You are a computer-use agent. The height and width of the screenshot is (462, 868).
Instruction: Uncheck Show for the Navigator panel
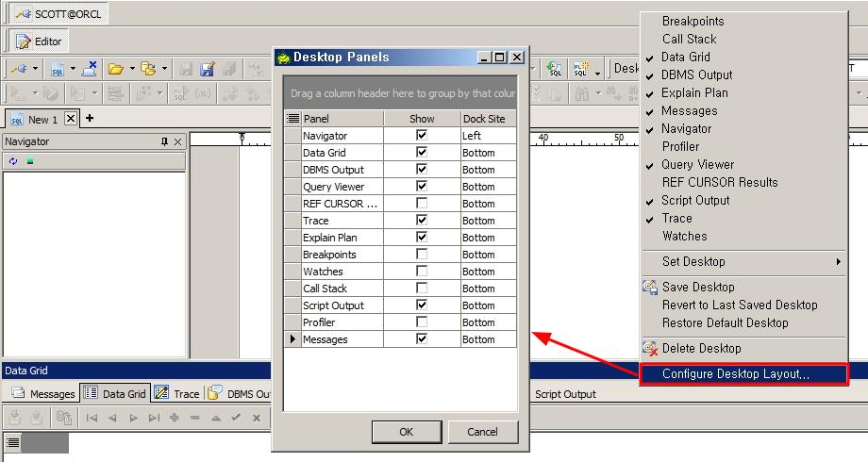click(x=422, y=136)
